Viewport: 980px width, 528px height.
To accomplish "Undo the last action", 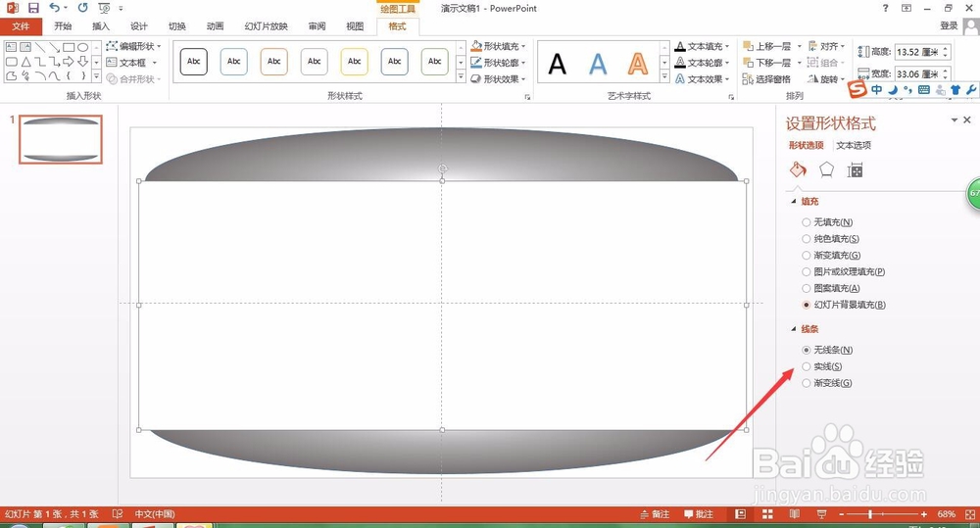I will pyautogui.click(x=55, y=8).
